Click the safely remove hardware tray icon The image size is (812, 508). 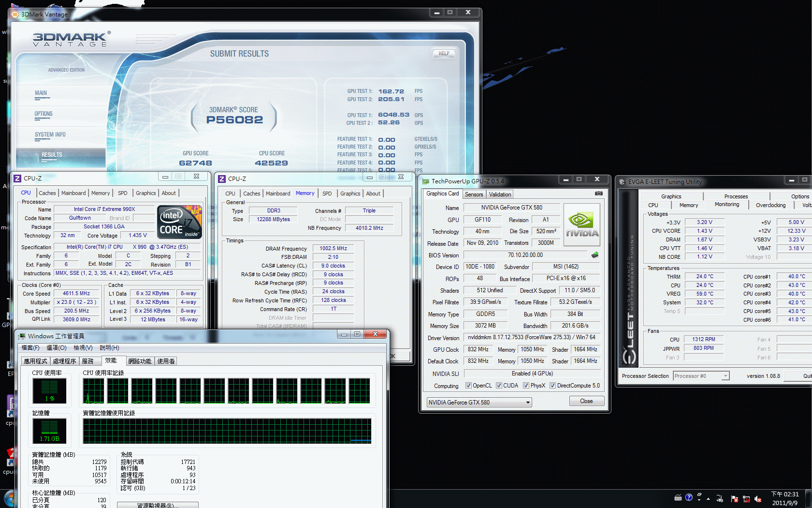pyautogui.click(x=720, y=499)
